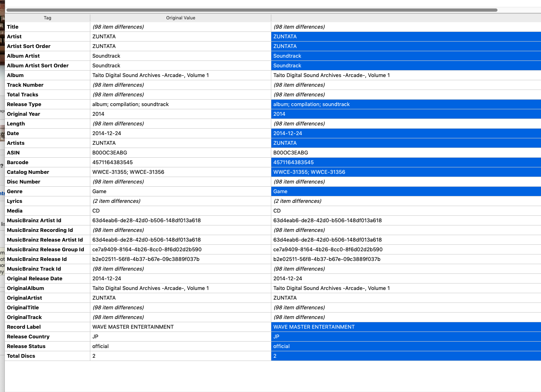
Task: Select the Artists tag label
Action: point(16,143)
